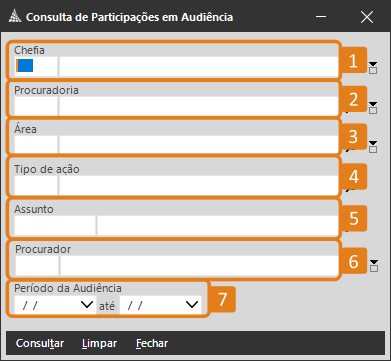Focus the Tipo de ação code field

36,185
